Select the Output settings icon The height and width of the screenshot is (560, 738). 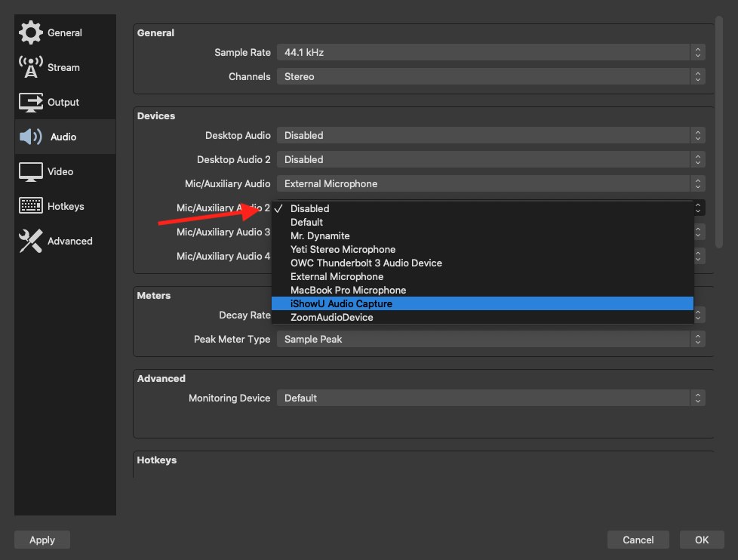[30, 102]
